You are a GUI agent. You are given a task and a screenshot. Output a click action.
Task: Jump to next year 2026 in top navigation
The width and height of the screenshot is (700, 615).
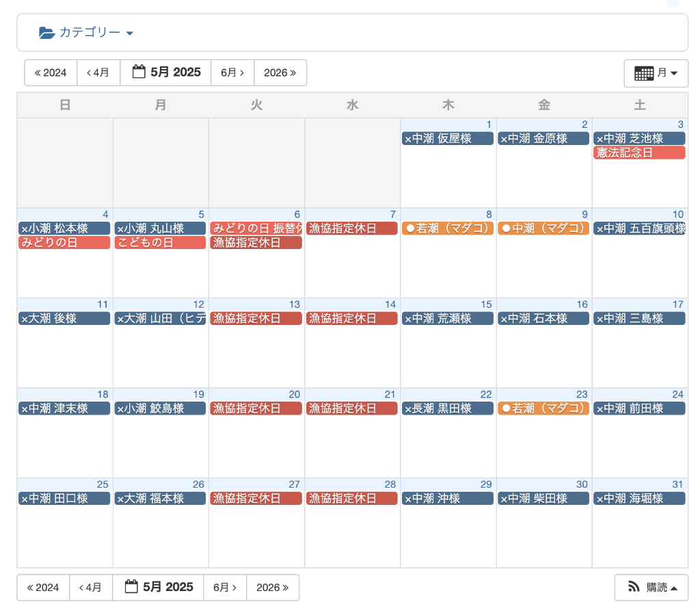click(x=280, y=73)
